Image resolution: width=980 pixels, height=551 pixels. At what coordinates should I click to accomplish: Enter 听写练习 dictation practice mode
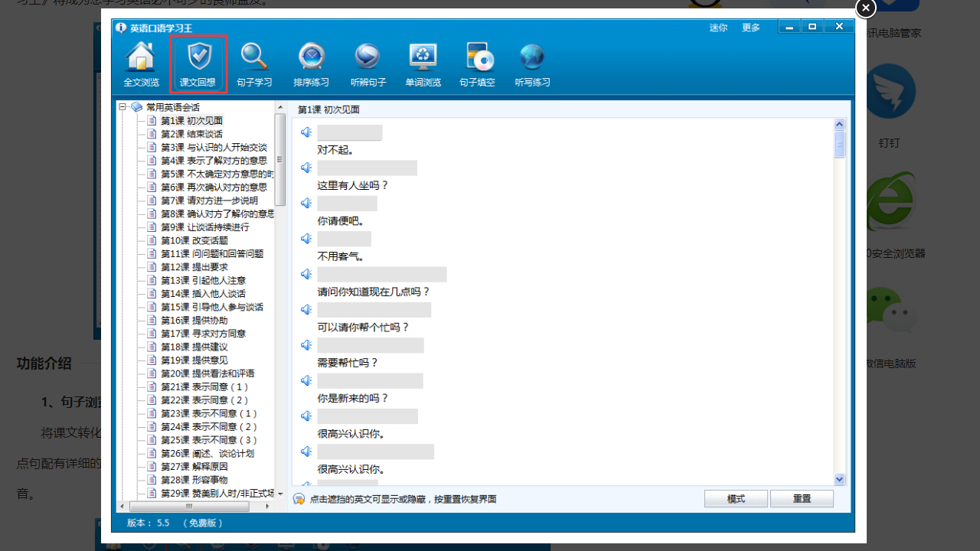pos(531,64)
